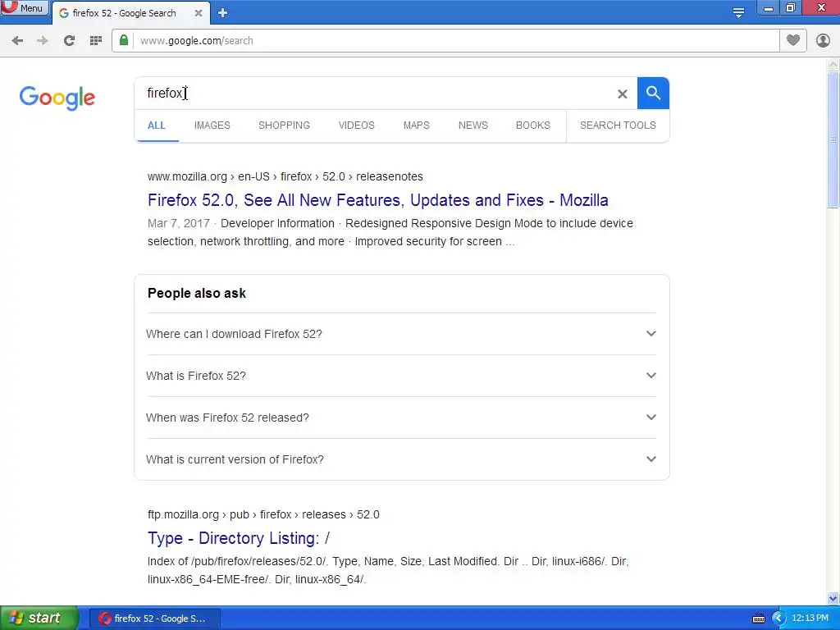Expand 'When was Firefox 52 released?'
The image size is (840, 630).
coord(401,418)
